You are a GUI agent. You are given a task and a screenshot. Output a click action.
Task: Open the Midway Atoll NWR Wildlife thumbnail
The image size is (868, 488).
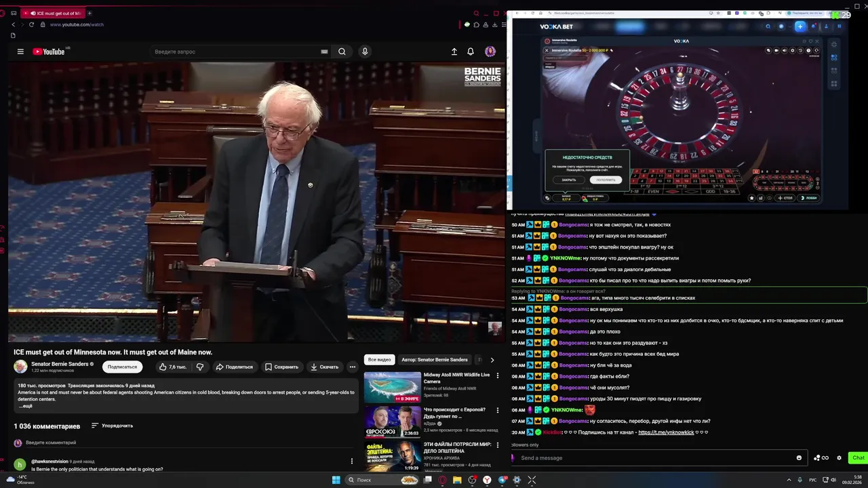pyautogui.click(x=392, y=387)
